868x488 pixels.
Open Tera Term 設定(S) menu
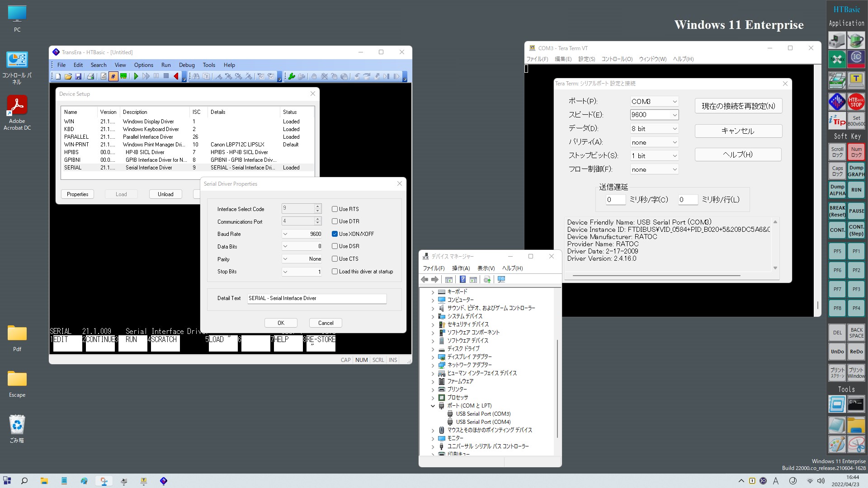click(586, 59)
